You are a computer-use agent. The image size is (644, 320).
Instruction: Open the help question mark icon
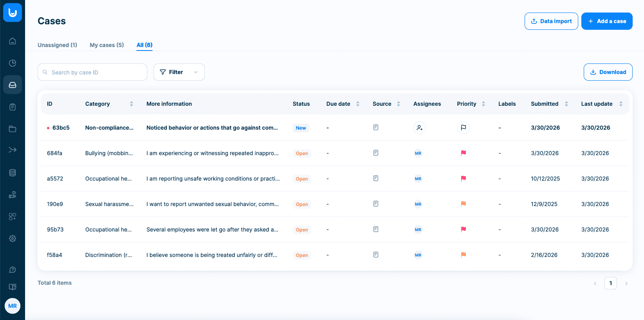pyautogui.click(x=13, y=270)
